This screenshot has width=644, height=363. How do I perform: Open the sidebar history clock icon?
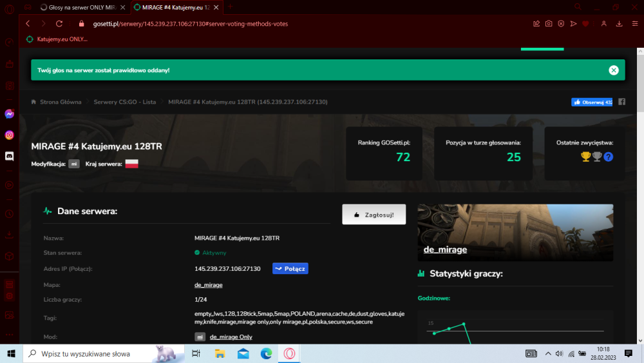[x=10, y=214]
